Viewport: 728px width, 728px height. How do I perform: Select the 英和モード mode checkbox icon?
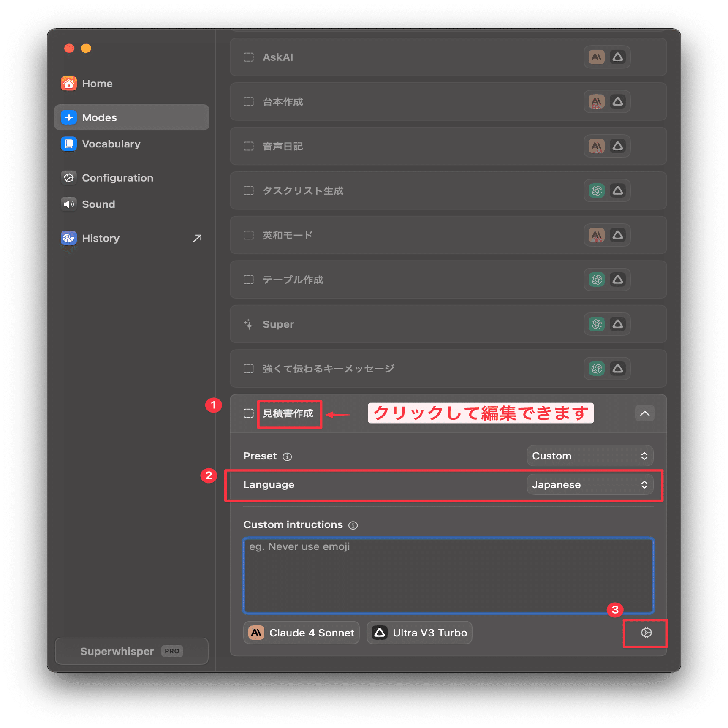point(249,235)
